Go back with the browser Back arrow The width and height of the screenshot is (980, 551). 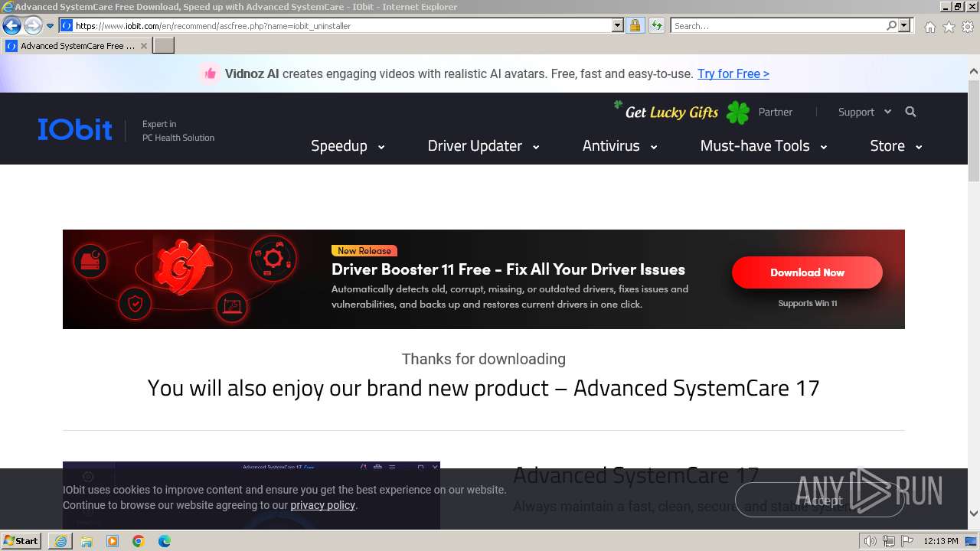pos(11,26)
